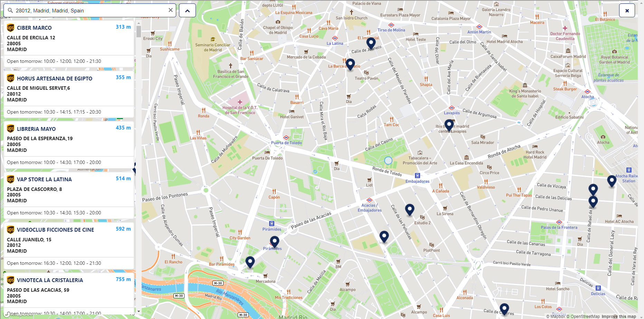Click scrollbar up arrow in results list
This screenshot has width=644, height=319.
139,23
